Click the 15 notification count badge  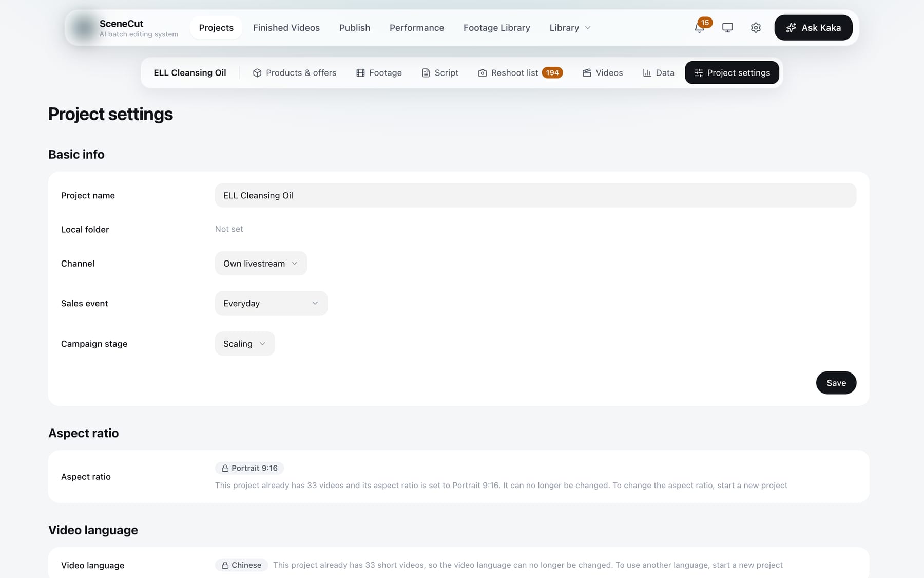(705, 23)
